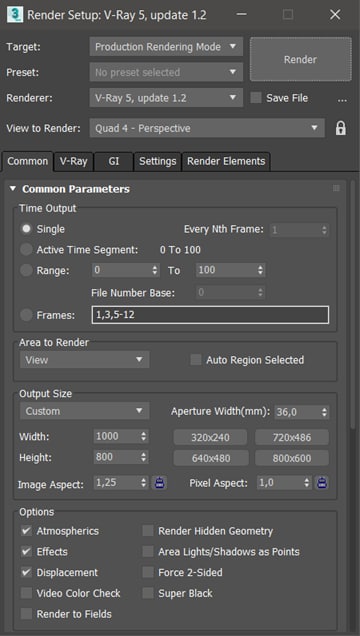Screen dimensions: 360x636
Task: Switch to the Common tab
Action: (28, 161)
